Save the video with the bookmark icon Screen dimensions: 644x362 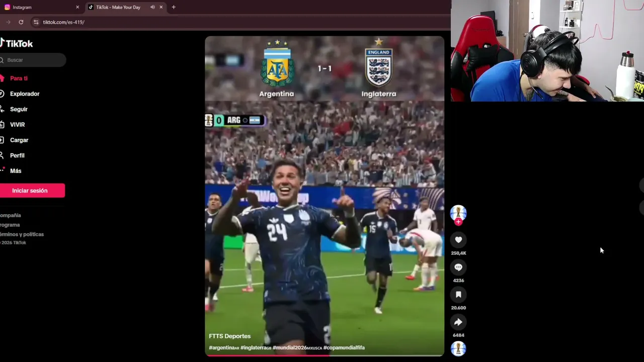tap(458, 295)
